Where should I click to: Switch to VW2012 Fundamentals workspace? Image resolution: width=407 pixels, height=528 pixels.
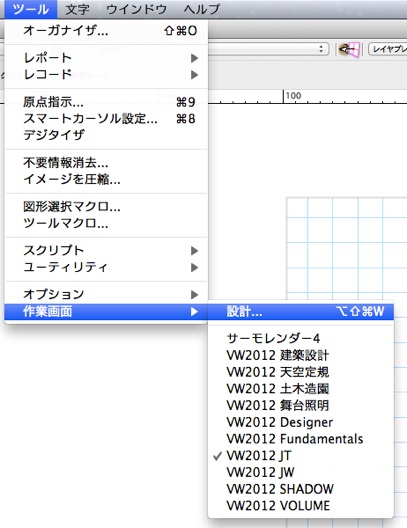(x=301, y=439)
